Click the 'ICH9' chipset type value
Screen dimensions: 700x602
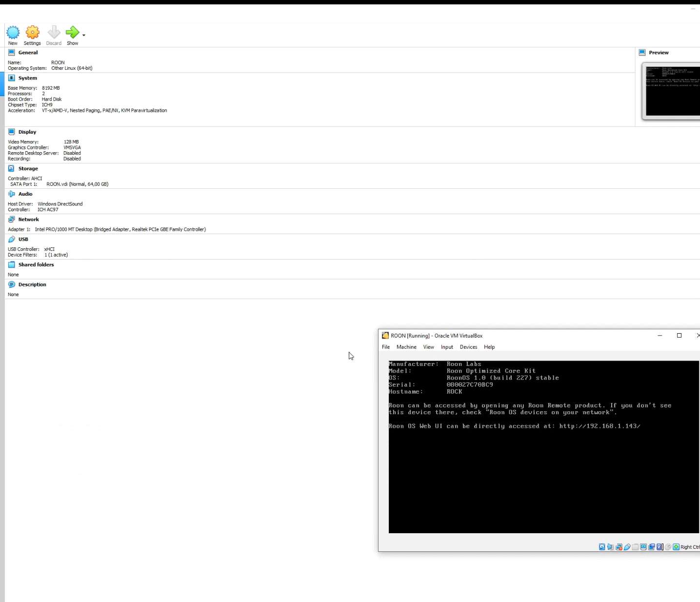47,105
